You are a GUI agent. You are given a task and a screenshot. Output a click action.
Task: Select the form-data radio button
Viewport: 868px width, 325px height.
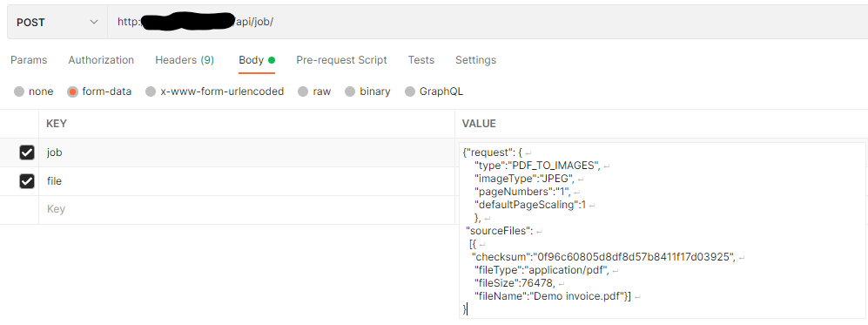click(x=72, y=91)
